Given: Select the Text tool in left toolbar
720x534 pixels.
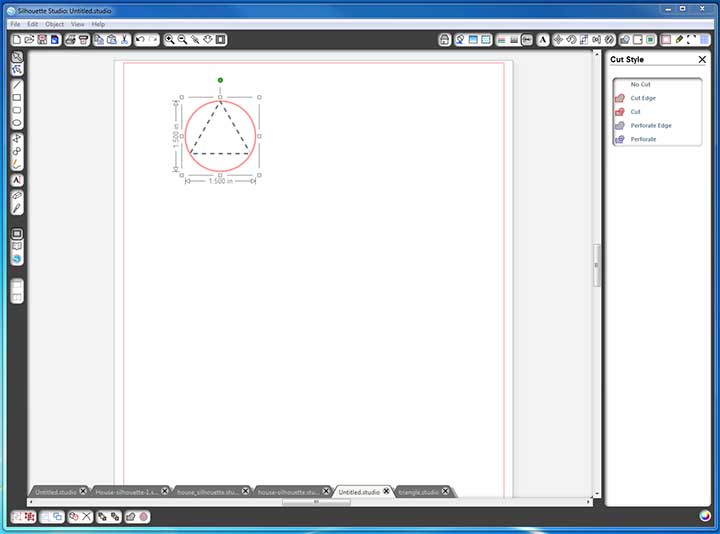Looking at the screenshot, I should coord(17,180).
